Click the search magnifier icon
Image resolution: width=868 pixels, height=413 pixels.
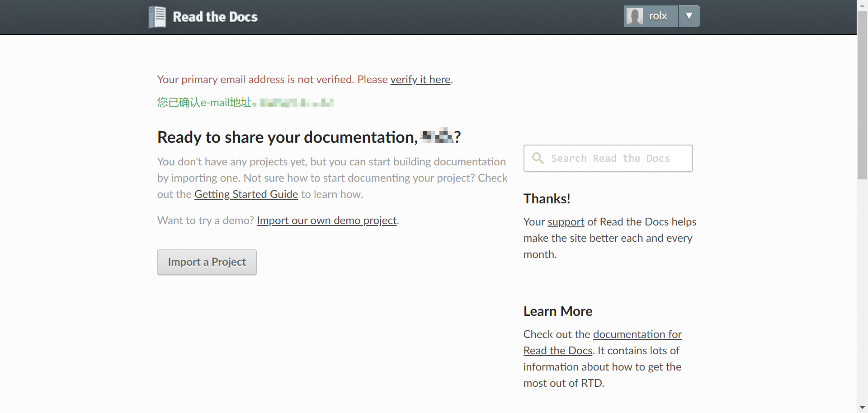point(538,158)
